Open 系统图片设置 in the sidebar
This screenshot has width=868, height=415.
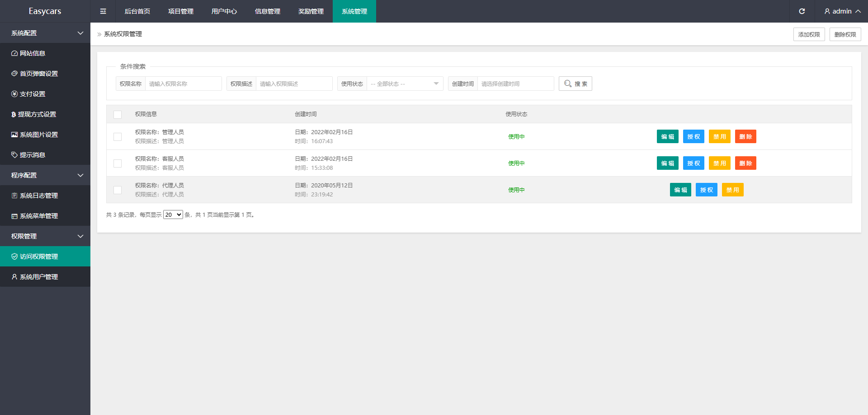(38, 135)
